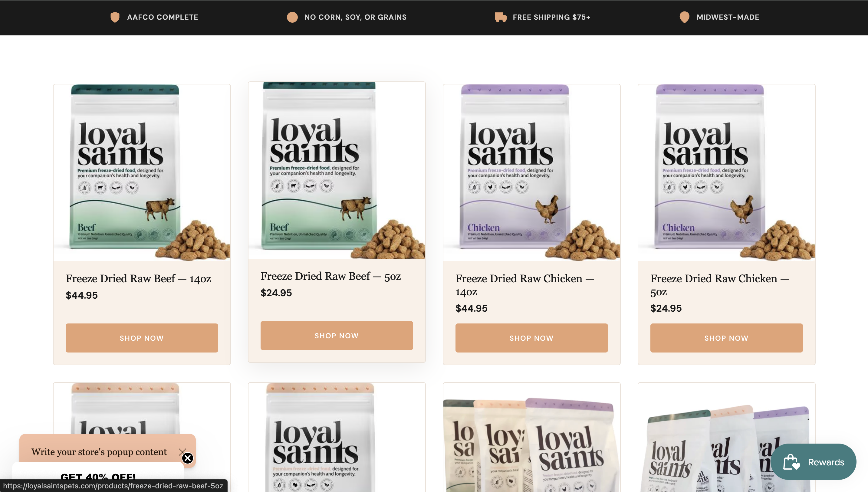868x492 pixels.
Task: Open Freeze Dried Raw Chicken — 14oz title link
Action: point(525,285)
